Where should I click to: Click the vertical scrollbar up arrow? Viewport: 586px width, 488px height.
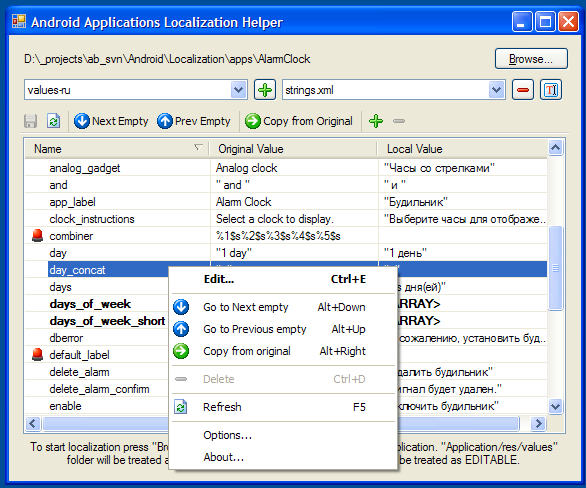tap(556, 148)
